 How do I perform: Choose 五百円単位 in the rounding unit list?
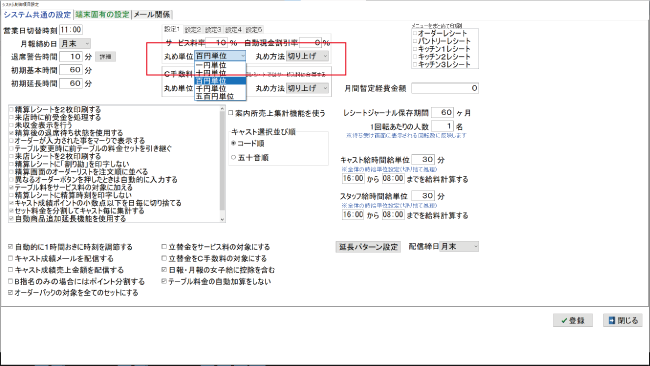(x=220, y=96)
